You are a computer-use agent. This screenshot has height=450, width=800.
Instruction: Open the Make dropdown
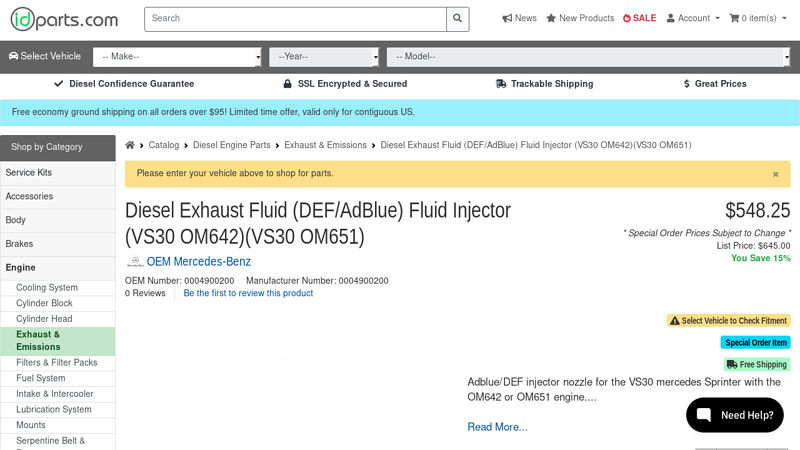coord(177,57)
